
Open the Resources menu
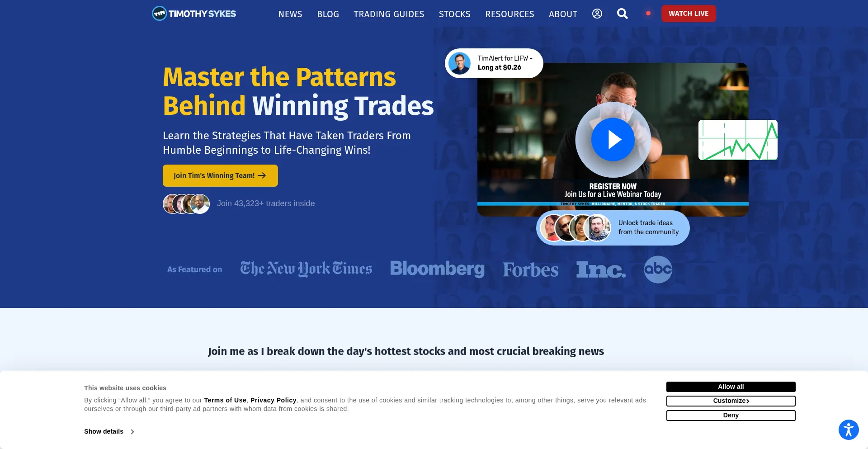tap(509, 14)
